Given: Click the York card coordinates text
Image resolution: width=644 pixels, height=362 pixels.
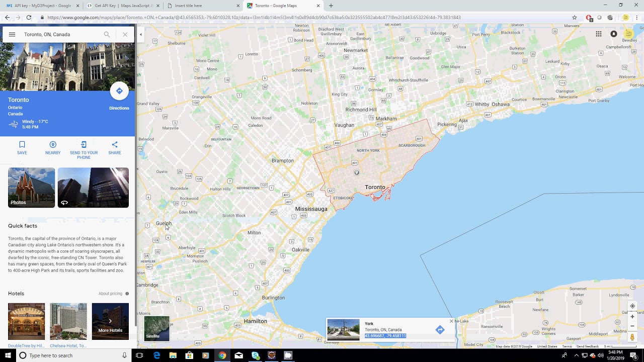Looking at the screenshot, I should (385, 336).
